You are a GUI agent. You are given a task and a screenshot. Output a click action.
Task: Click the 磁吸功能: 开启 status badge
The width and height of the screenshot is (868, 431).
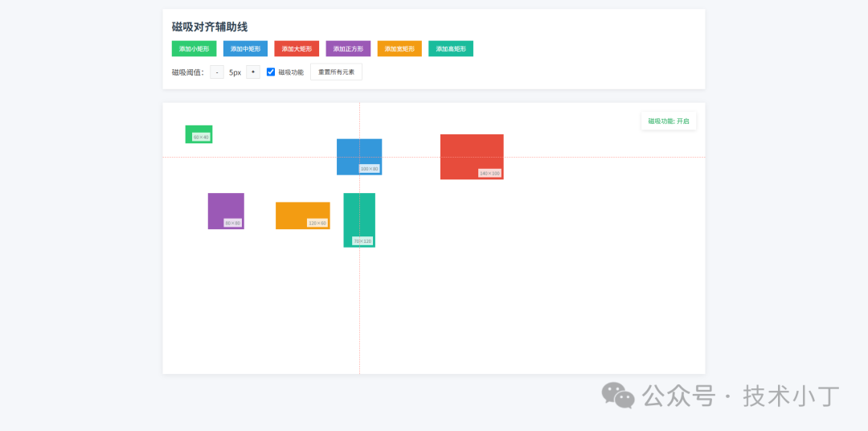point(669,121)
